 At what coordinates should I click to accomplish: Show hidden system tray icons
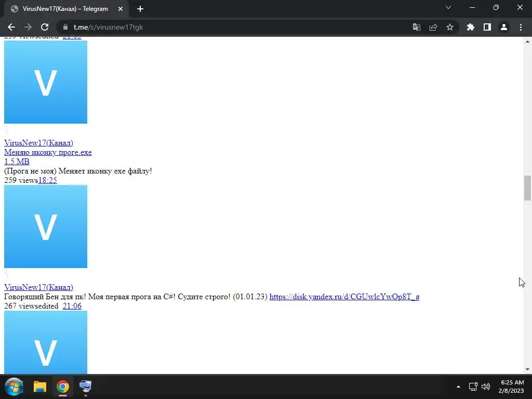tap(458, 387)
